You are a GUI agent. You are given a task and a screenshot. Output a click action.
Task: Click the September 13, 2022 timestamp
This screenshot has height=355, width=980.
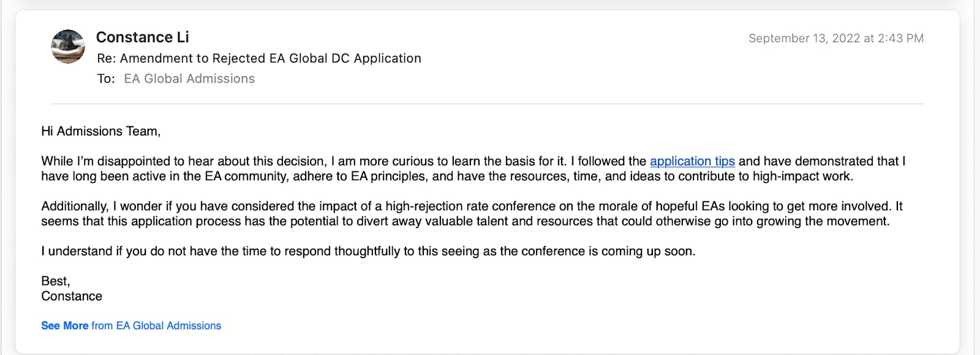click(835, 38)
